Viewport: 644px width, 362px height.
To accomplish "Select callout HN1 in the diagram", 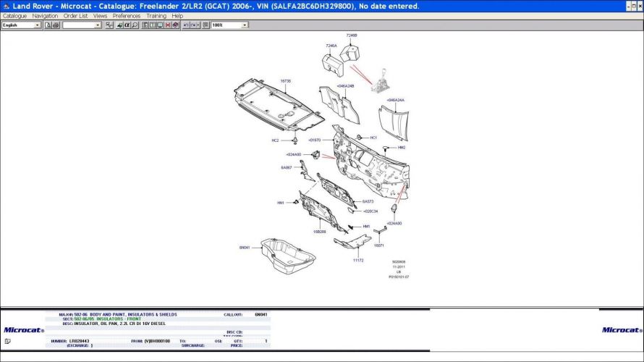I will 281,203.
